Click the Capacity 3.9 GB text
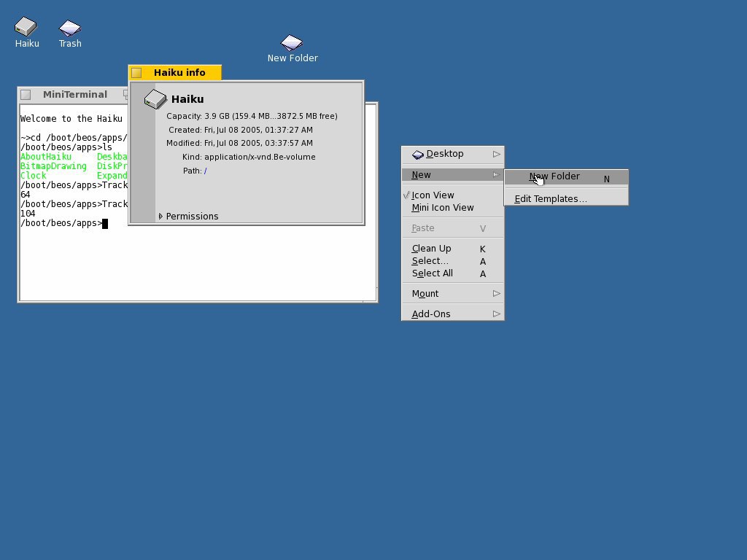The width and height of the screenshot is (747, 560). 252,116
